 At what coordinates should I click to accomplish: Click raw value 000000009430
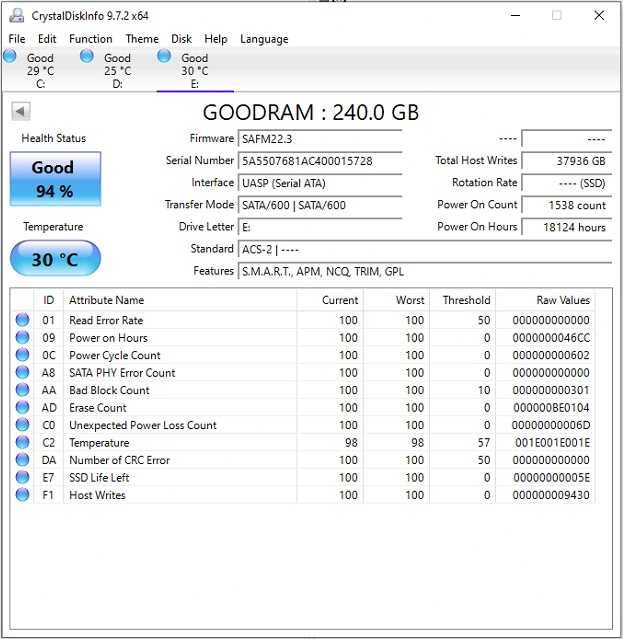[x=551, y=495]
